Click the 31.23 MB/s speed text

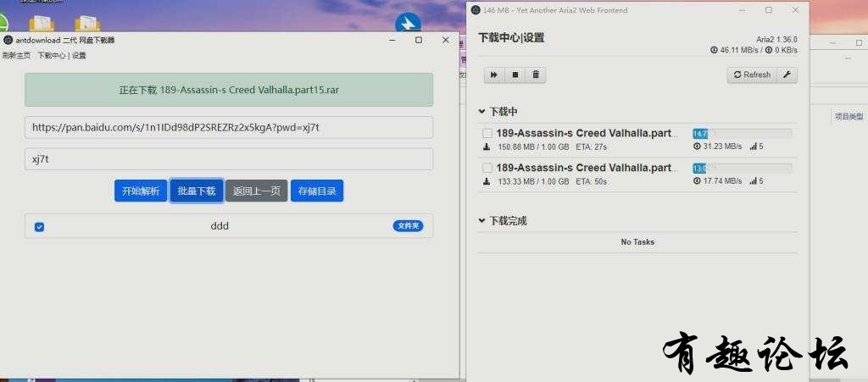[x=722, y=147]
